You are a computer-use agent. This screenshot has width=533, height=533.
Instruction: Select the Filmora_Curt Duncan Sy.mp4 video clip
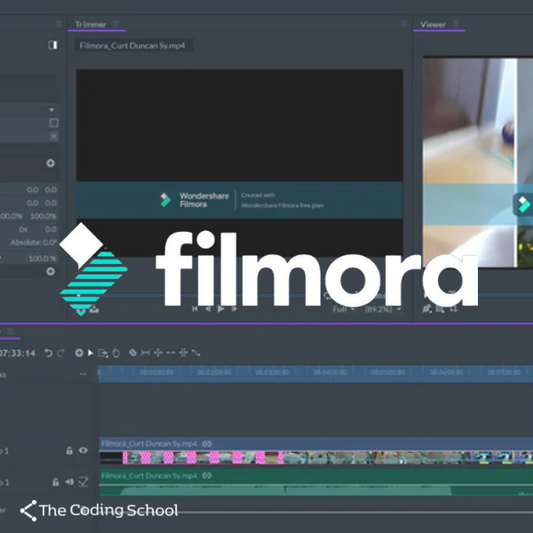click(x=316, y=451)
